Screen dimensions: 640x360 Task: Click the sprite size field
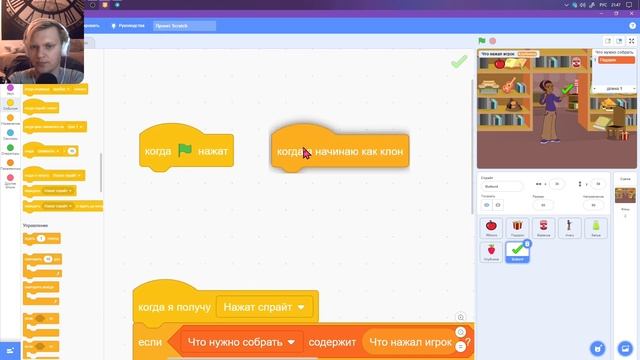[x=543, y=205]
